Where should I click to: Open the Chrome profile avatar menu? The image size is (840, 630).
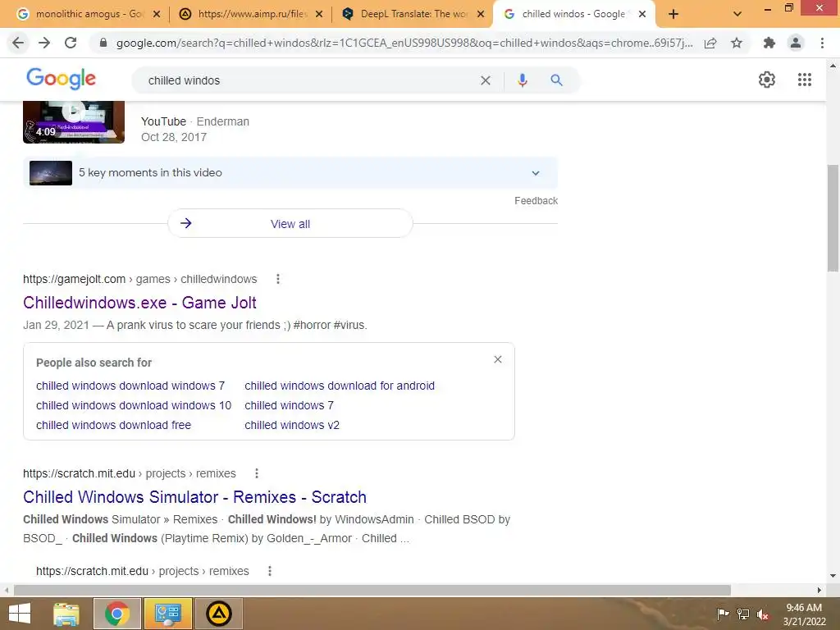(796, 43)
